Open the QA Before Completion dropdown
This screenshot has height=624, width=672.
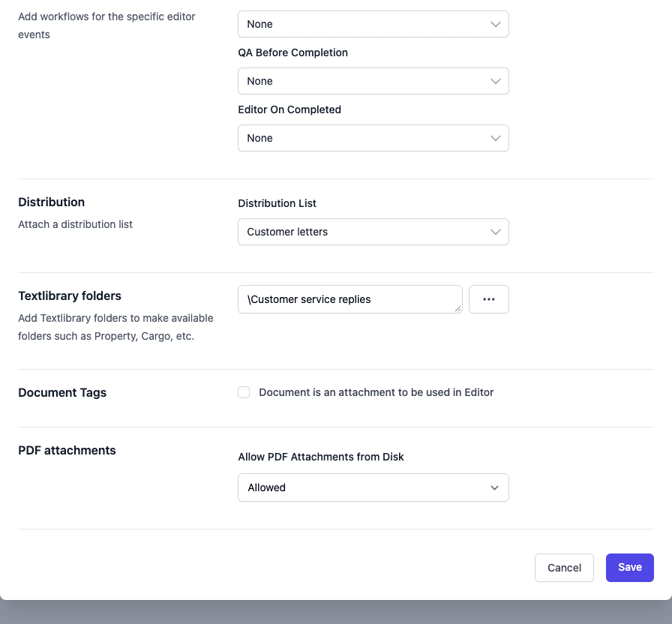coord(373,81)
